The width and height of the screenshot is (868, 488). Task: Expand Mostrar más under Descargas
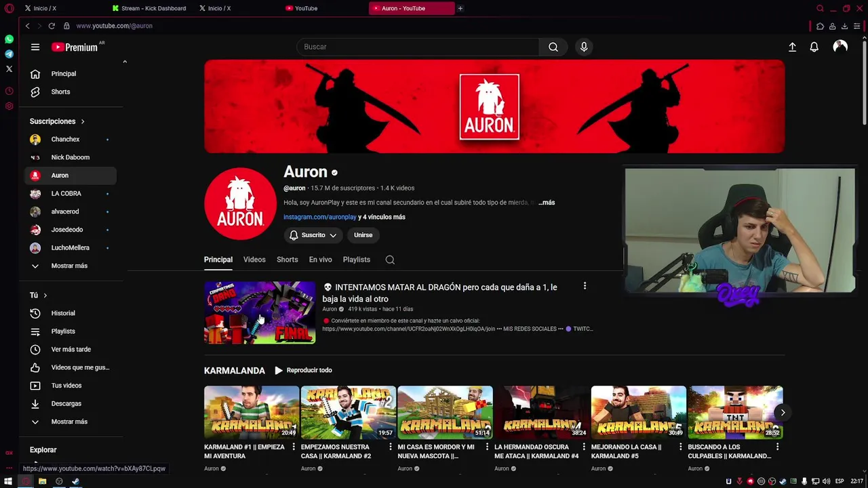coord(71,422)
